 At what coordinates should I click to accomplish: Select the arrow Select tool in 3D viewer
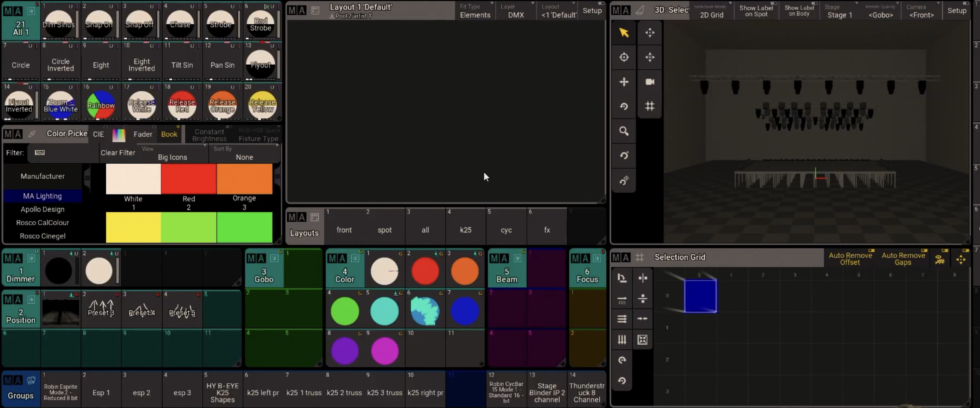coord(624,33)
